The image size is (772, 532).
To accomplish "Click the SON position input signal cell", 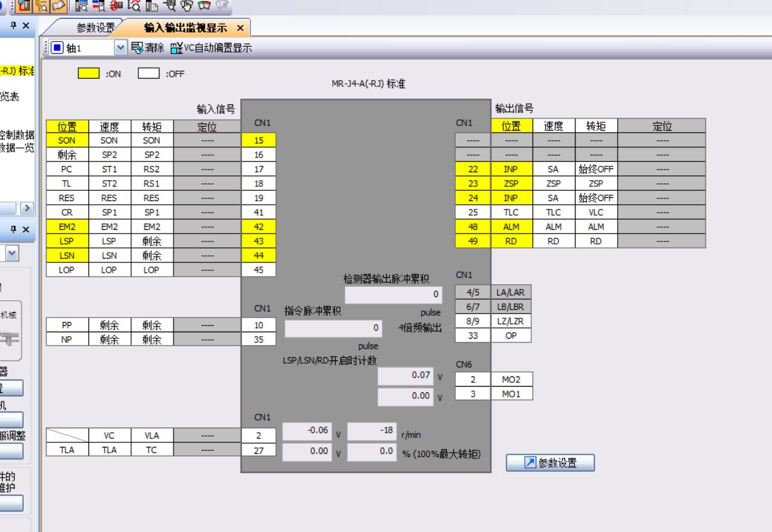I will (x=66, y=140).
